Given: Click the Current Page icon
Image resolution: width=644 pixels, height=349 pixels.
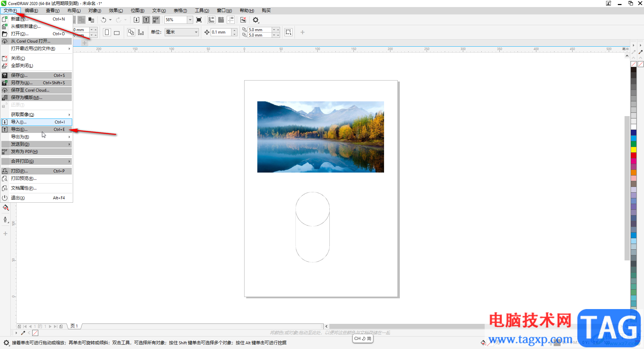Looking at the screenshot, I should (x=141, y=32).
